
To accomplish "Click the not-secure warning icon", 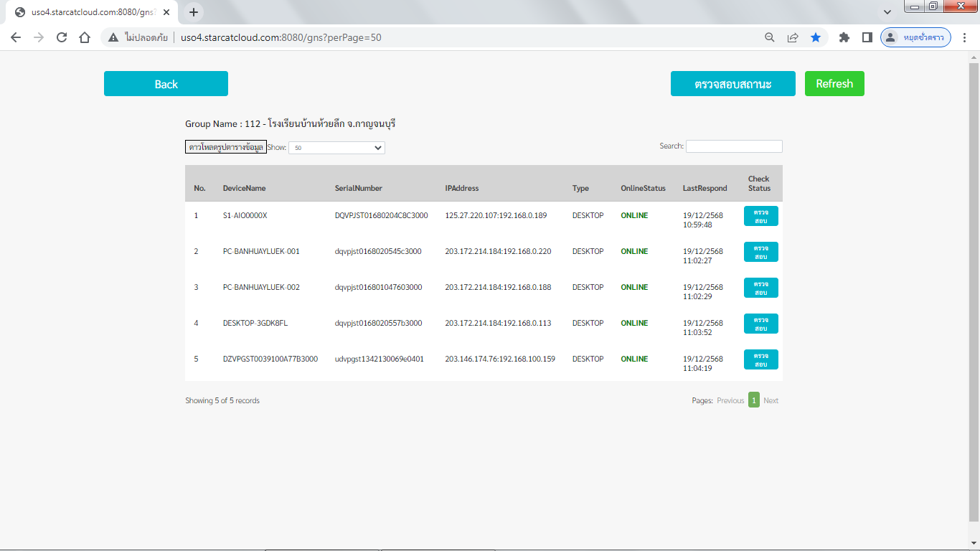I will pyautogui.click(x=113, y=37).
